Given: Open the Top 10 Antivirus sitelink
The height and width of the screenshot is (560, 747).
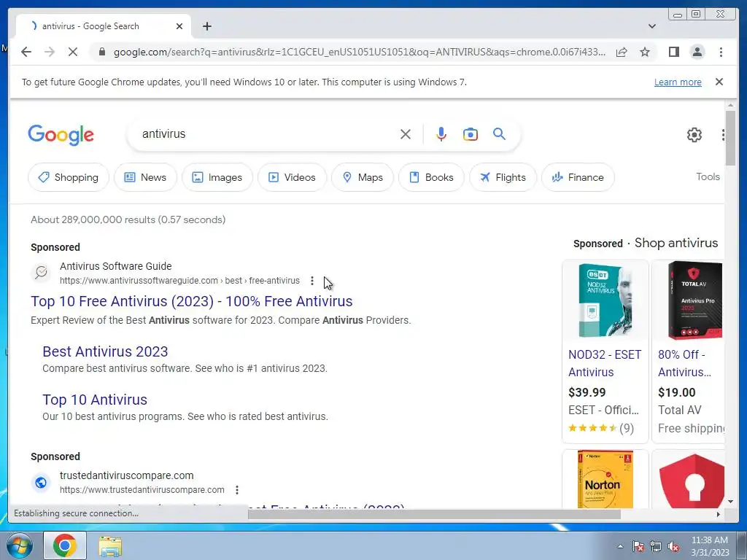Looking at the screenshot, I should coord(95,400).
